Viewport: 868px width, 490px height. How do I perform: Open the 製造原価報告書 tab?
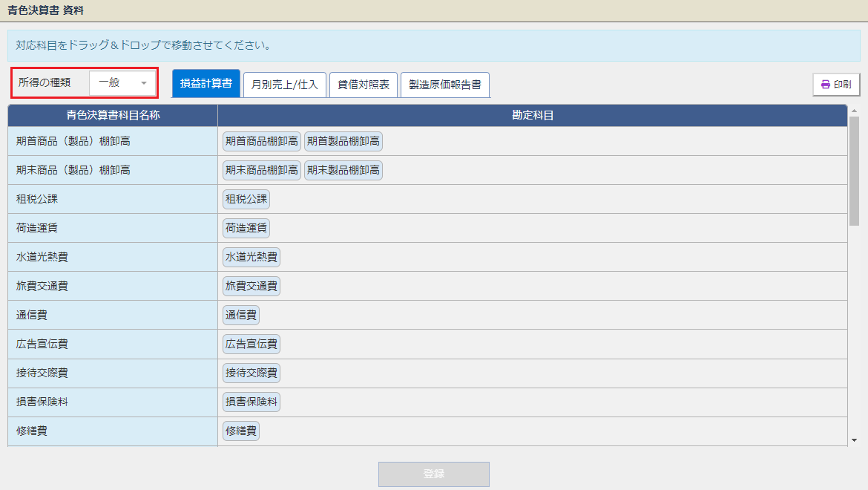(x=445, y=85)
